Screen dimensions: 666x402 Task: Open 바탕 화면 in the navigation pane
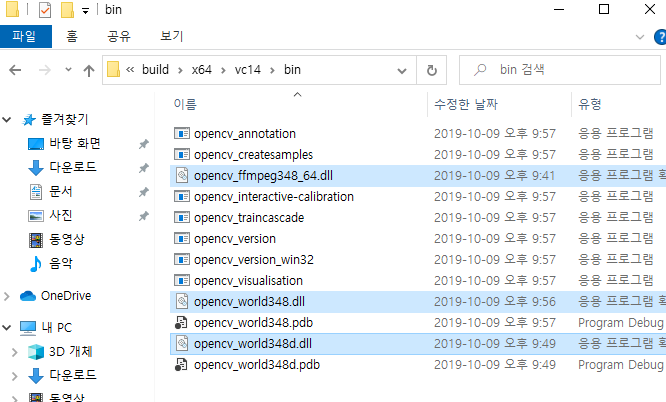tap(75, 143)
